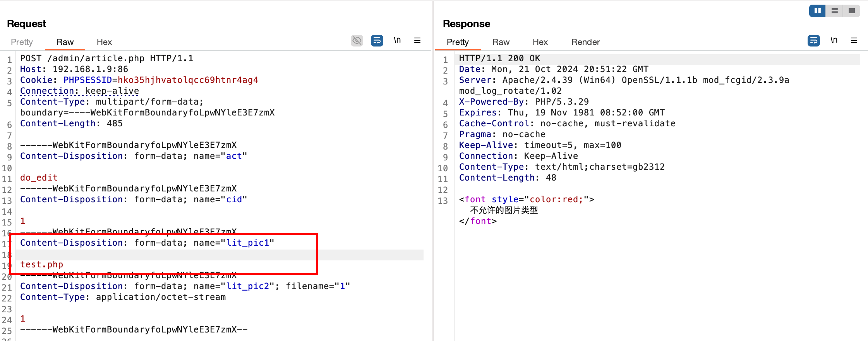Screen dimensions: 868x341
Task: Open Render tab in Response panel
Action: 585,42
